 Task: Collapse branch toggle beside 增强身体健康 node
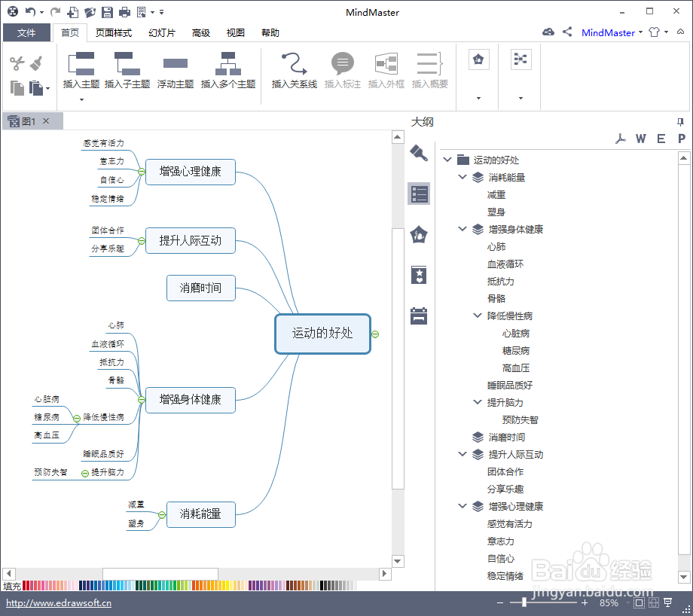[142, 400]
